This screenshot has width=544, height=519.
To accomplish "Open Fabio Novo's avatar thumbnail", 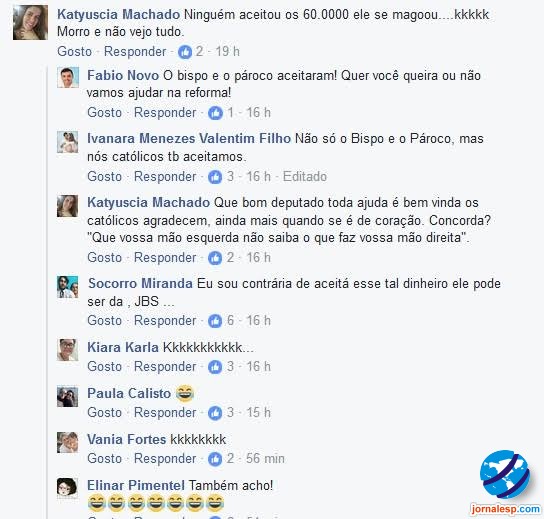I will pos(68,77).
